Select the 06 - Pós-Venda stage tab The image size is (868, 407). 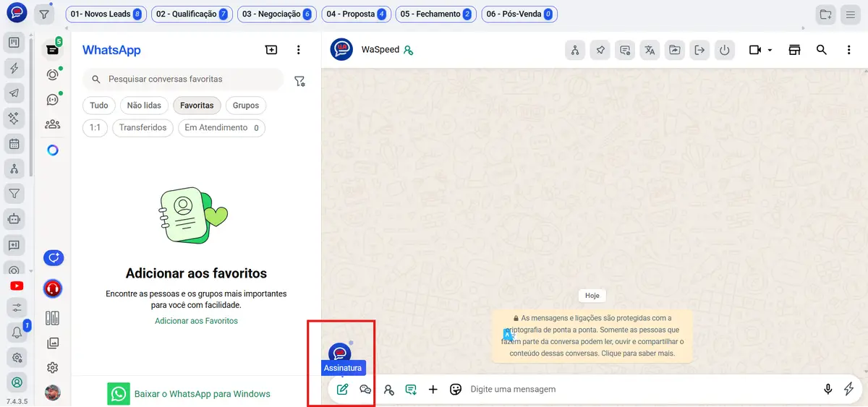519,14
